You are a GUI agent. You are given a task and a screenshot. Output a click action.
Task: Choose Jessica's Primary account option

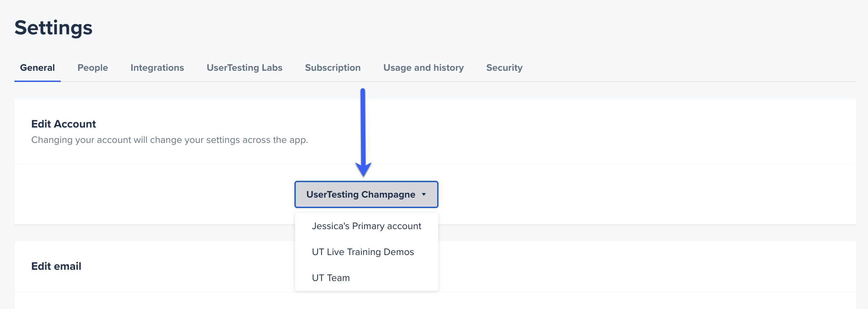[366, 226]
